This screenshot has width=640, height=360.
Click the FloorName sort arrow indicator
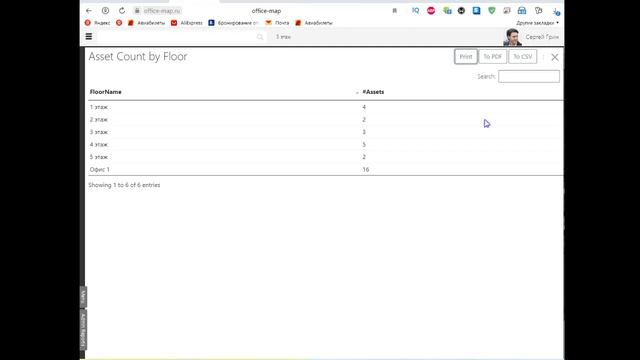(x=357, y=93)
